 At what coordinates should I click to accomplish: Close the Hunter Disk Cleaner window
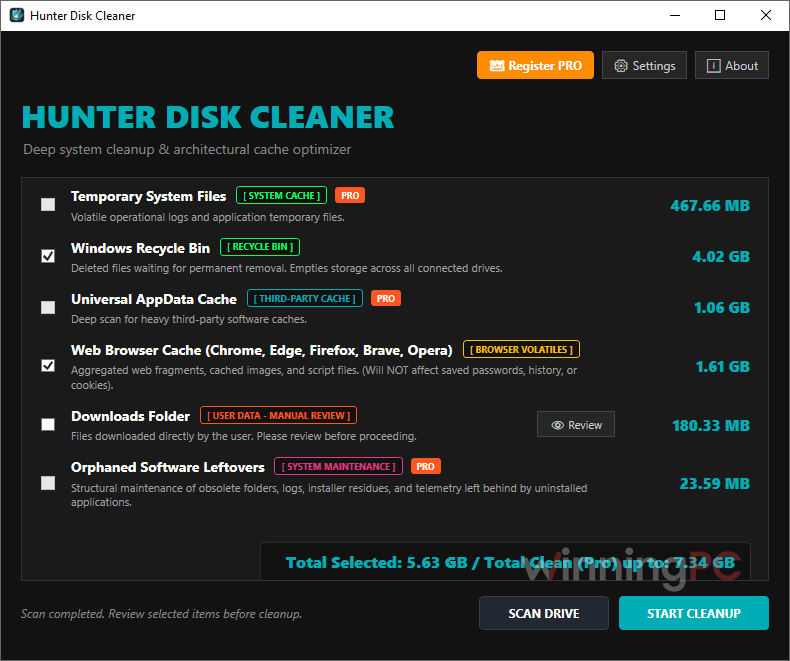(765, 15)
